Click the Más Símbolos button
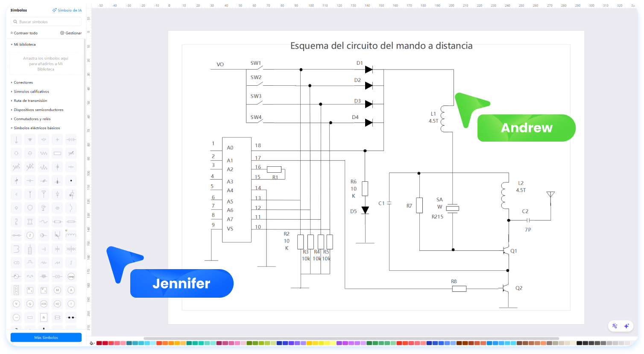Viewport: 644px width, 354px height. [46, 337]
